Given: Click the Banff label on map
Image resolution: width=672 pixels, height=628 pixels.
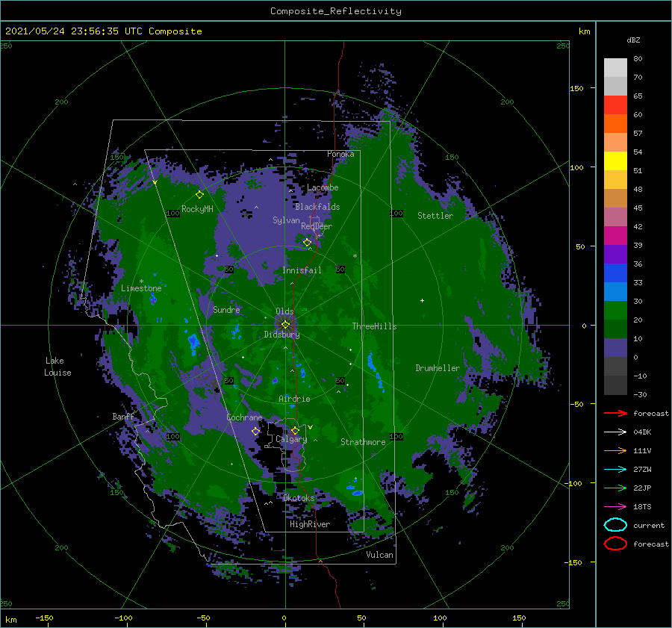Looking at the screenshot, I should tap(123, 417).
